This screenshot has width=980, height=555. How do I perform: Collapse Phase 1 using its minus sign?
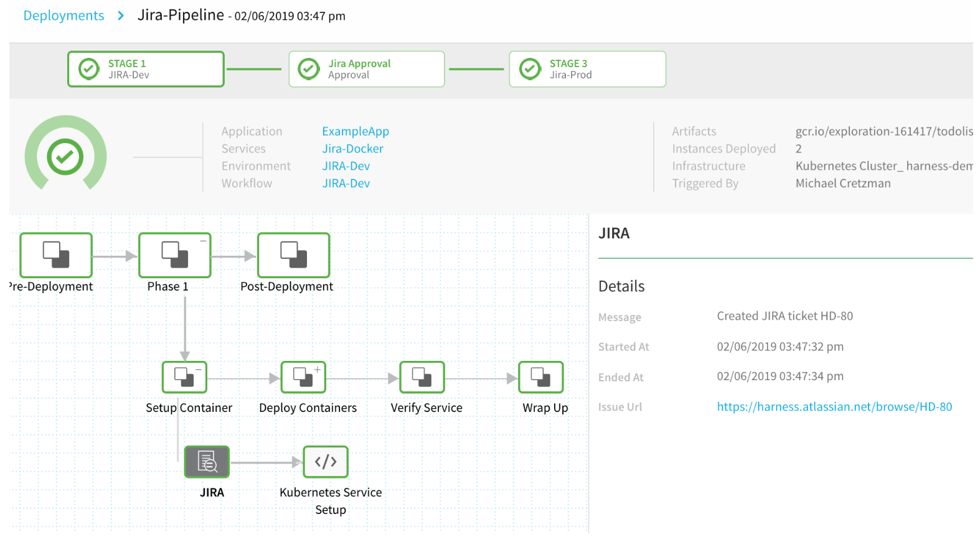click(x=203, y=241)
